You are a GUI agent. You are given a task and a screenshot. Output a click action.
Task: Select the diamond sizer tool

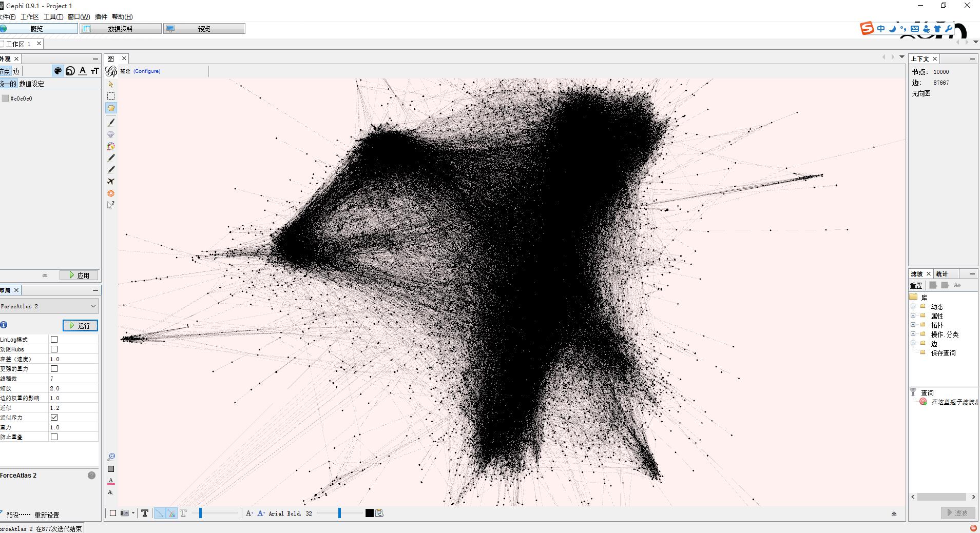click(x=111, y=134)
